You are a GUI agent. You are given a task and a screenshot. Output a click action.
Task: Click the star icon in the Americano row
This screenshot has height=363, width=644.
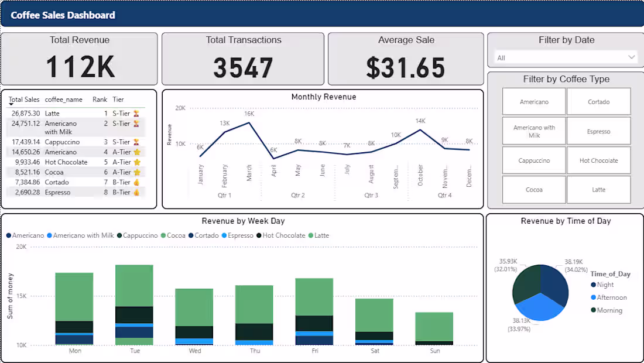[137, 152]
